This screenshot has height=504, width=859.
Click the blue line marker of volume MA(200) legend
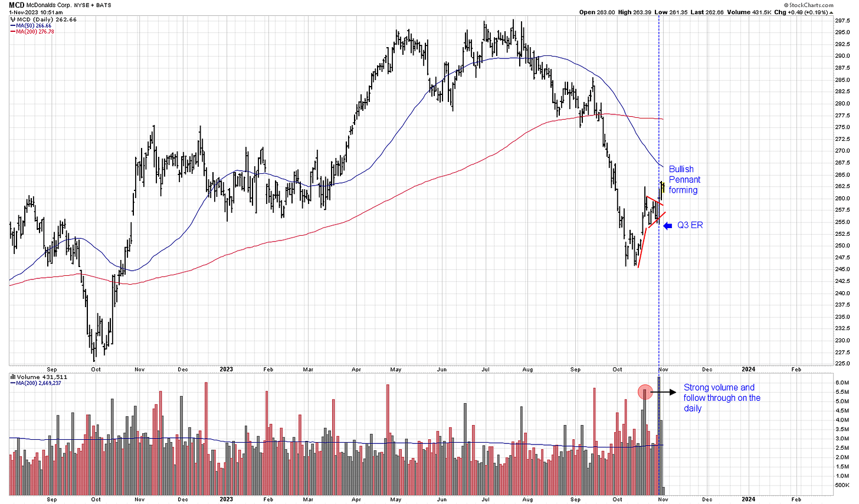(x=12, y=383)
